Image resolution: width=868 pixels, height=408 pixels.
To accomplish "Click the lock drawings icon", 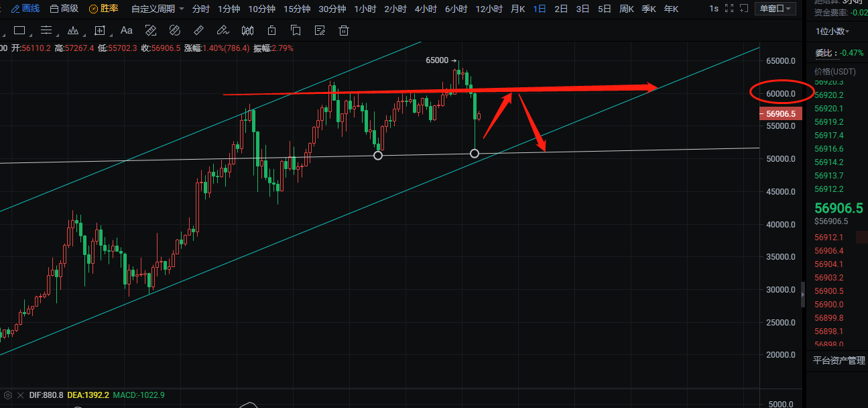I will coord(271,30).
